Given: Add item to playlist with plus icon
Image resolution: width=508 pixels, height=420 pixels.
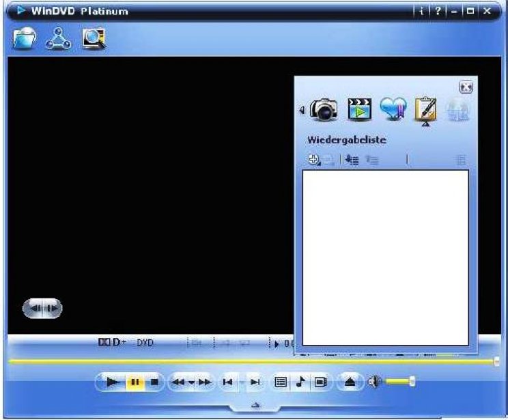Looking at the screenshot, I should coord(313,159).
